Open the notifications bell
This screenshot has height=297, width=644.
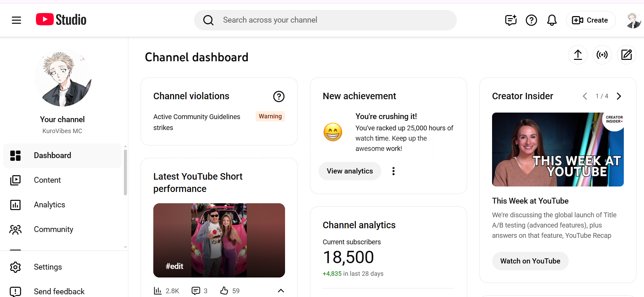[552, 20]
